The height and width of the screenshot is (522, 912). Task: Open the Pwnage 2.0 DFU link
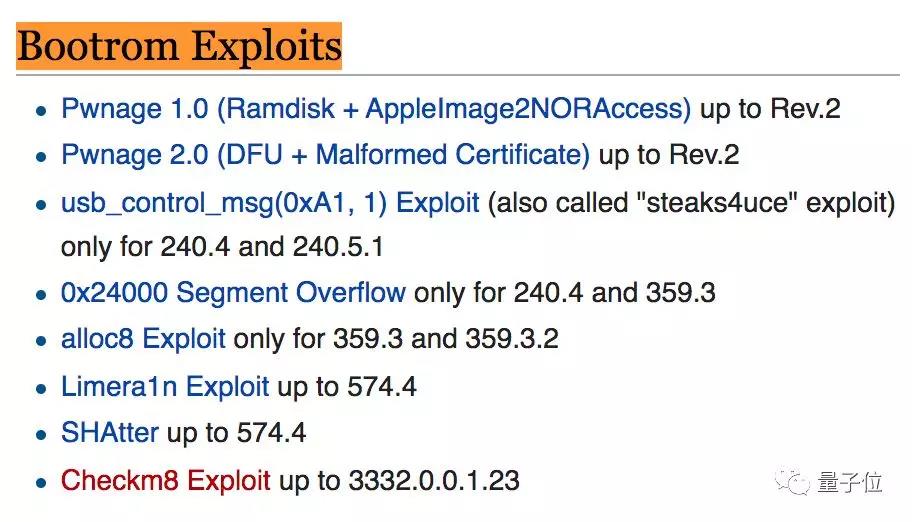[325, 155]
